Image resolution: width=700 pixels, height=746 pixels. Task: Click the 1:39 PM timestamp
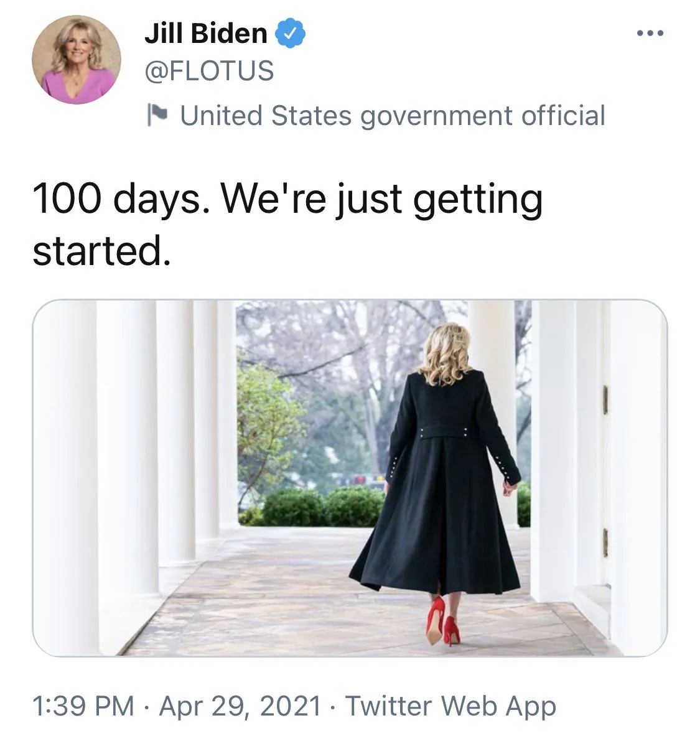click(83, 706)
